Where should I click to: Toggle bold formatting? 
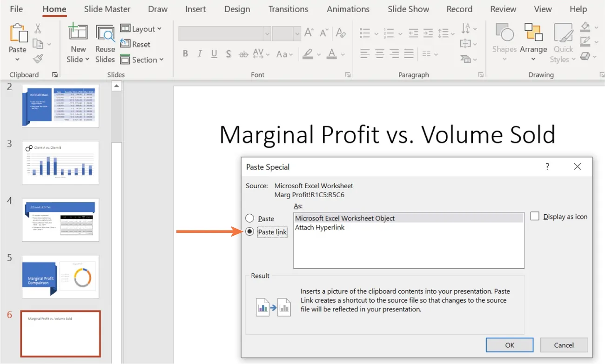tap(185, 53)
